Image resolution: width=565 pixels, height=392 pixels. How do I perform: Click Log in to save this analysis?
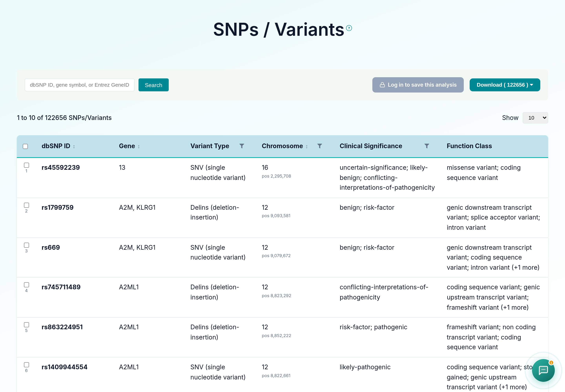coord(418,85)
